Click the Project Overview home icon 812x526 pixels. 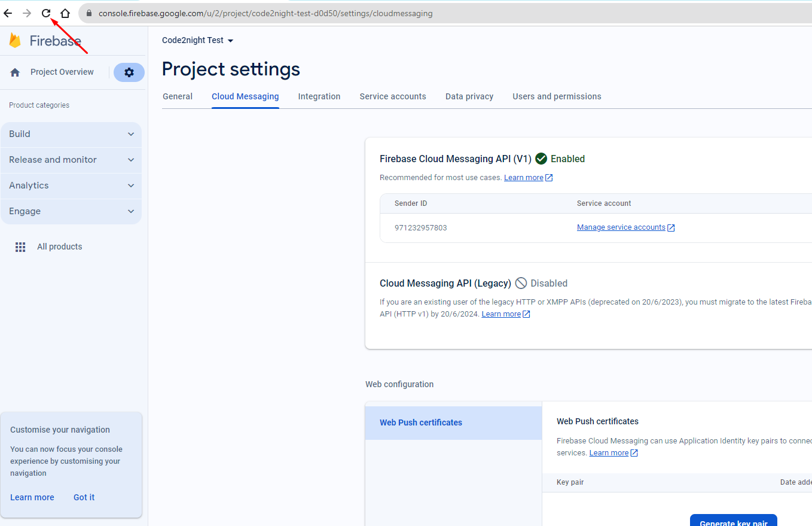tap(16, 72)
